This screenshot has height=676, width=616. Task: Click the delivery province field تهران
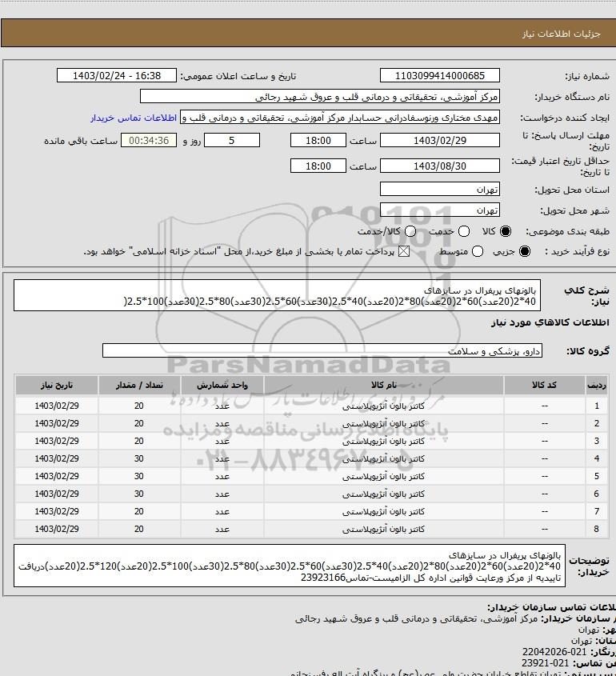tap(440, 190)
